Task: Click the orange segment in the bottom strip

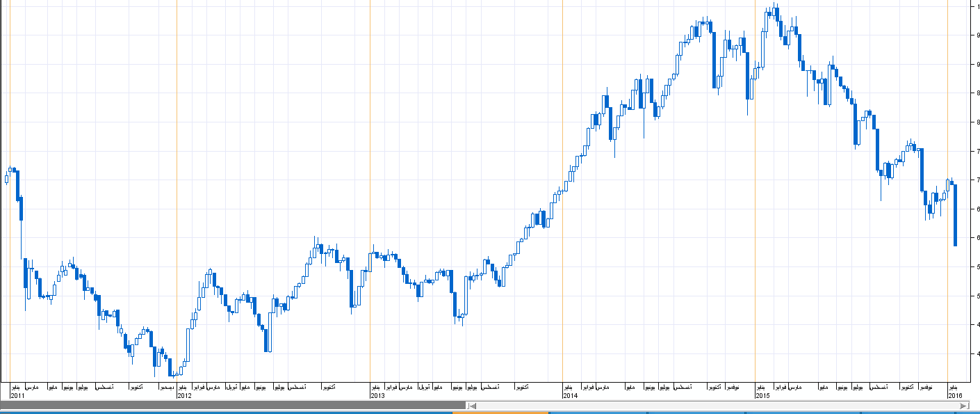Action: coord(500,413)
